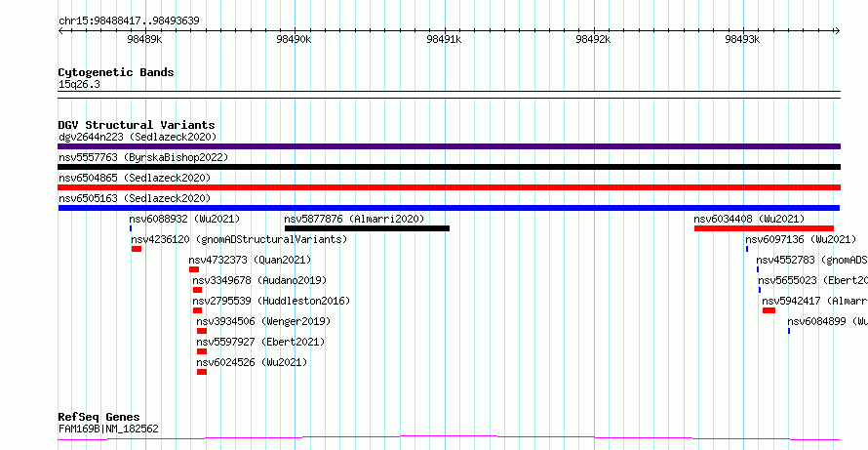The image size is (868, 450).
Task: Open nsv6084899 label
Action: (828, 321)
